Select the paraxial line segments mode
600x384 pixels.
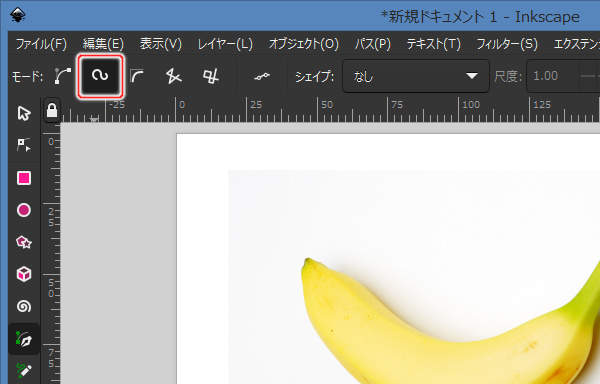(x=210, y=76)
